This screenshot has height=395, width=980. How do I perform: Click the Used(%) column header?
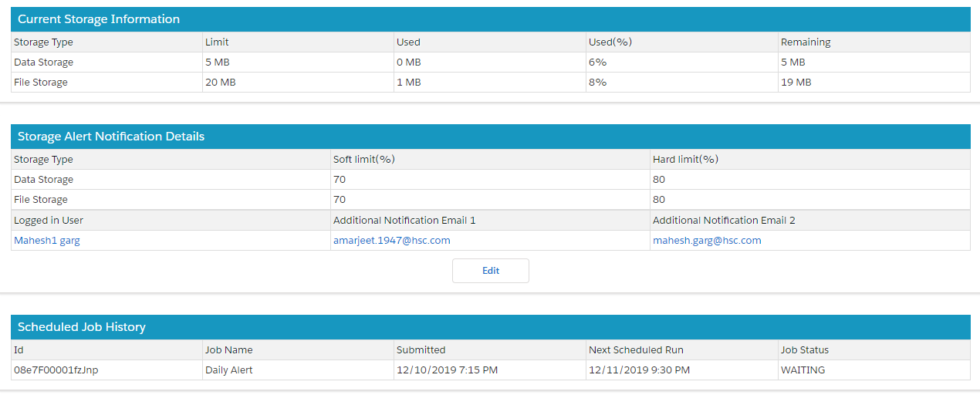pos(610,42)
